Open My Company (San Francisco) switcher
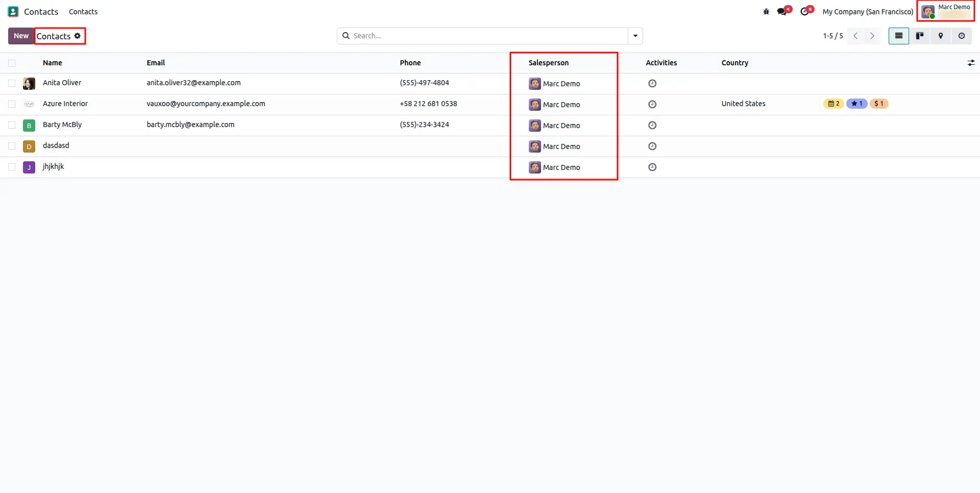Viewport: 980px width, 493px height. [868, 12]
